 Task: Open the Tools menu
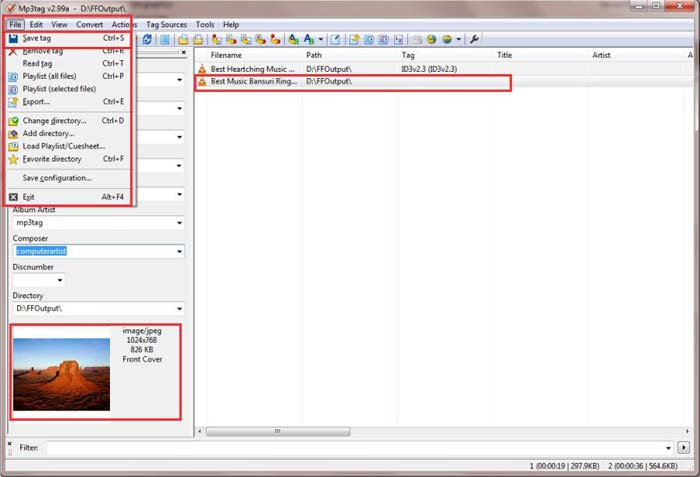(205, 25)
